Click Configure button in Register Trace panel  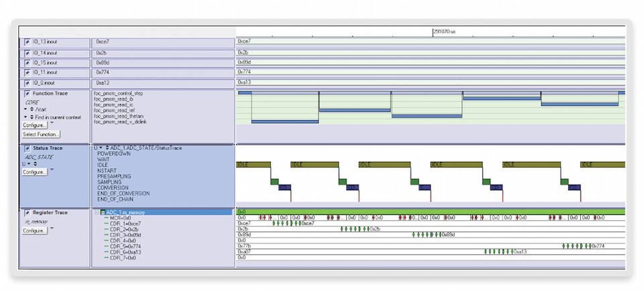(35, 231)
